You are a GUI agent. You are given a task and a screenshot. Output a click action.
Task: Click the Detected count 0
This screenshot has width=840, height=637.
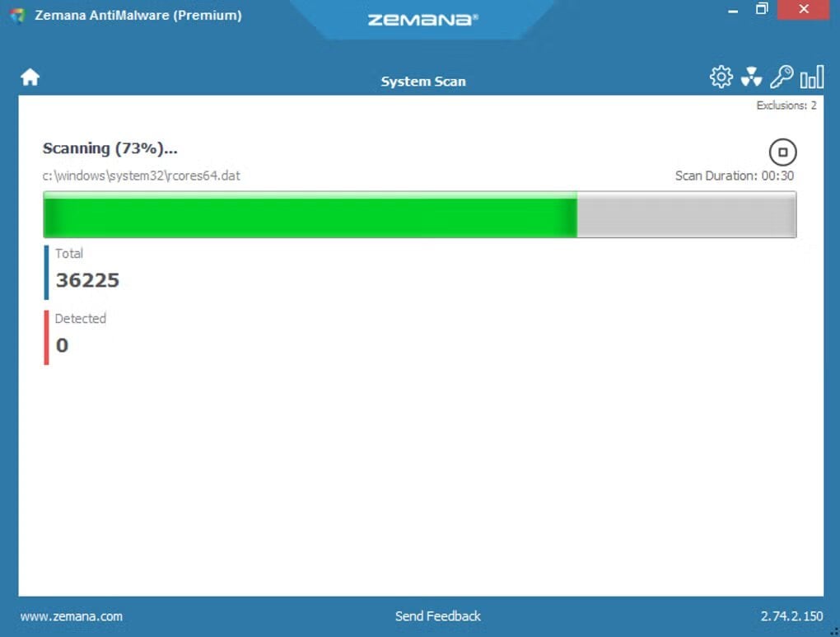pos(62,345)
